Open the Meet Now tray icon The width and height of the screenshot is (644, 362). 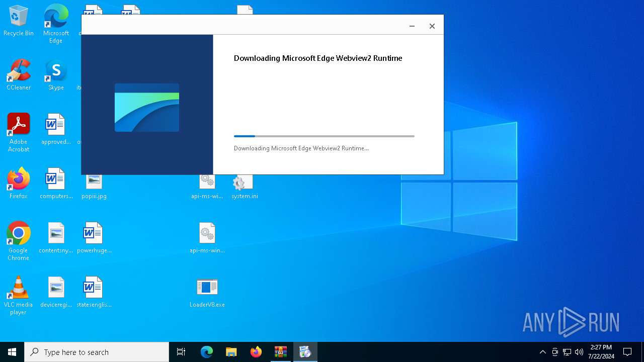555,352
